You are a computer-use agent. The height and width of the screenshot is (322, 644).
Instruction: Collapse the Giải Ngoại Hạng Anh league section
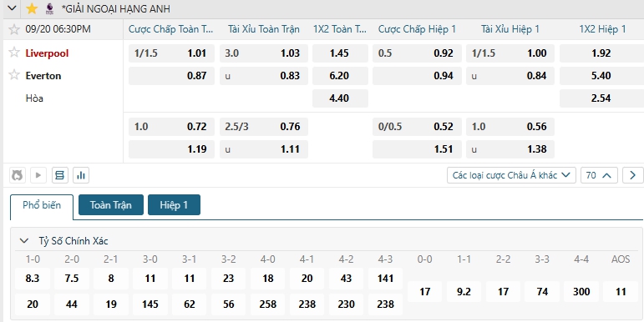pyautogui.click(x=12, y=8)
